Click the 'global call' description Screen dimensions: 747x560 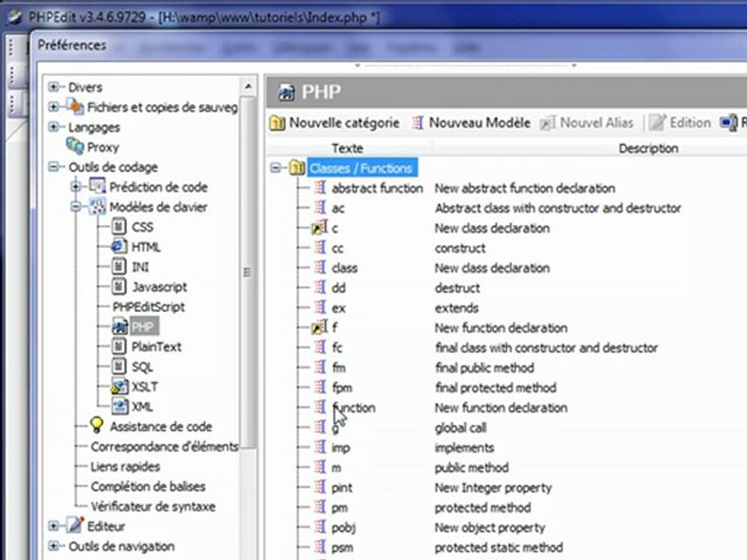[x=460, y=428]
